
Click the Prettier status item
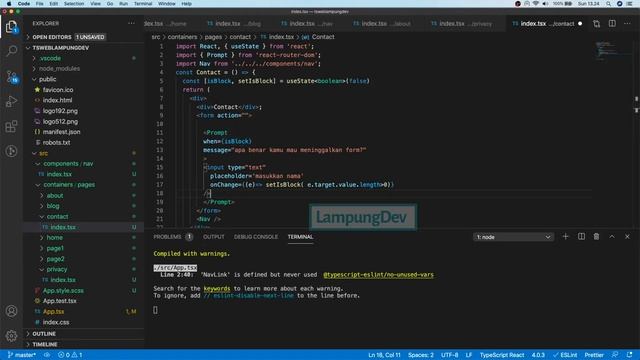click(x=594, y=355)
